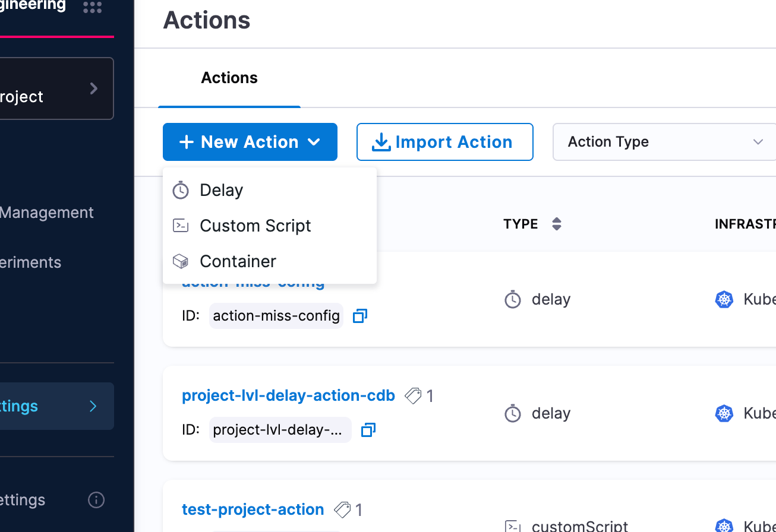The image size is (776, 532).
Task: Click the terminal icon beside Custom Script
Action: coord(180,225)
